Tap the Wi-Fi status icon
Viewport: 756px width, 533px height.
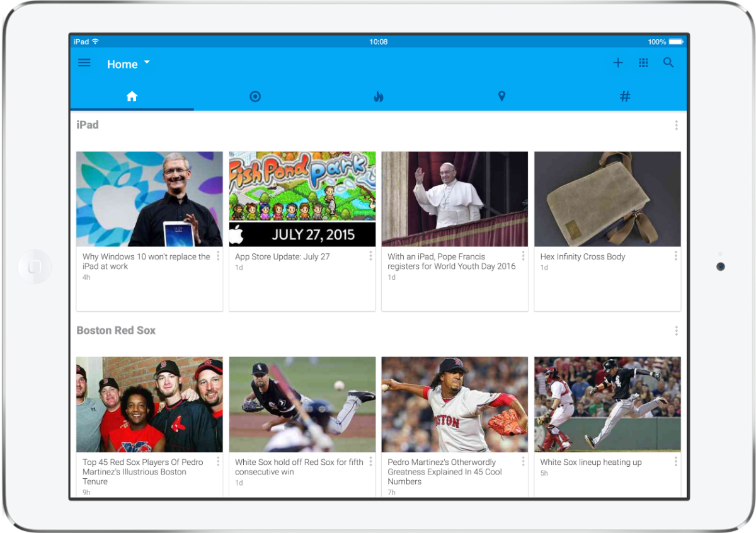[x=95, y=42]
